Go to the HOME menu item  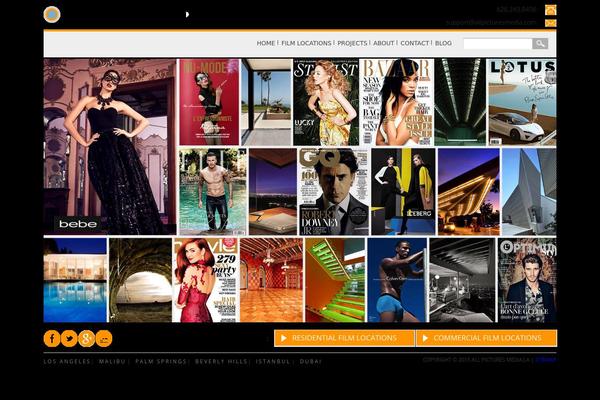266,43
